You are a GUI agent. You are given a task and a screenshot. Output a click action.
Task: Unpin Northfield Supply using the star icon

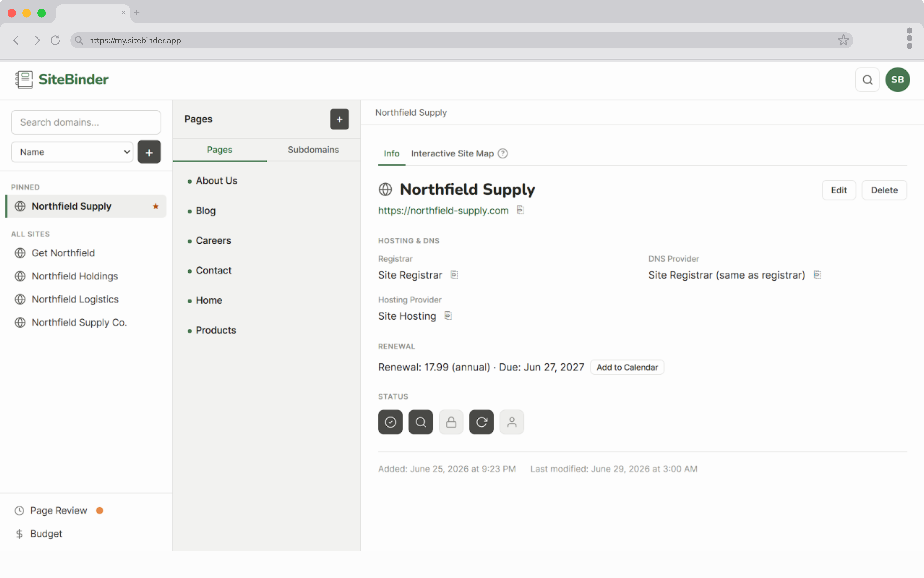point(156,206)
